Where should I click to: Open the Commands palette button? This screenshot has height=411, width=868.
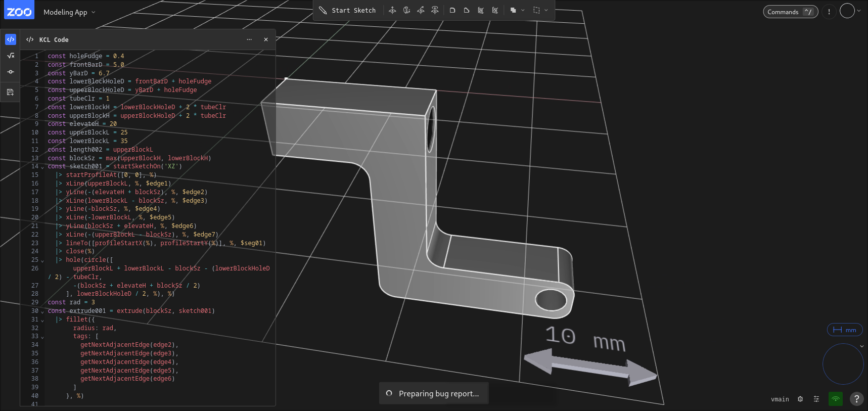tap(790, 12)
